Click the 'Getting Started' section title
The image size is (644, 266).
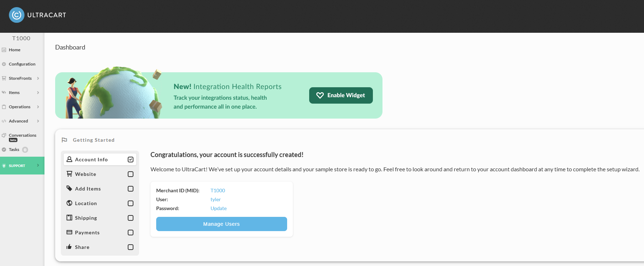coord(94,140)
